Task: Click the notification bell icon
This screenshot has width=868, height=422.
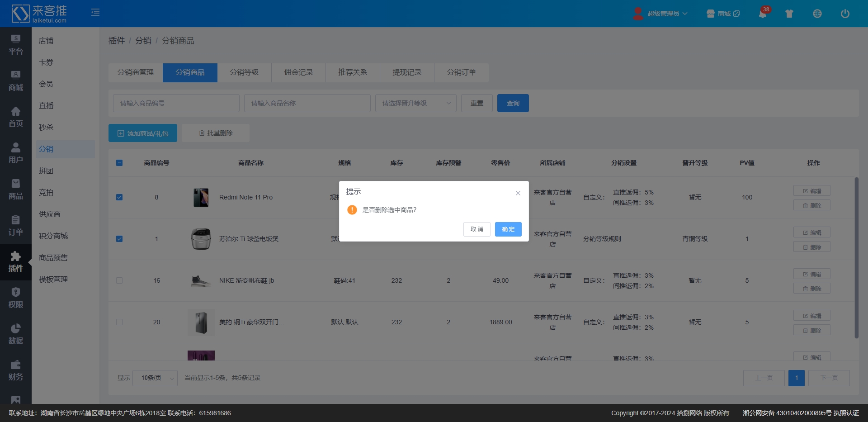Action: click(762, 14)
